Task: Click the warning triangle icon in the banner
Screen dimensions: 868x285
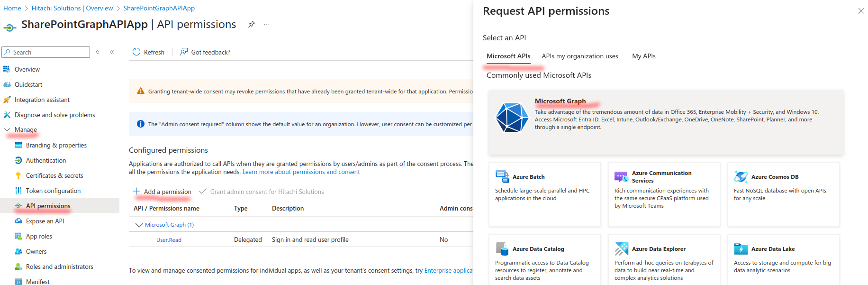Action: pos(141,91)
